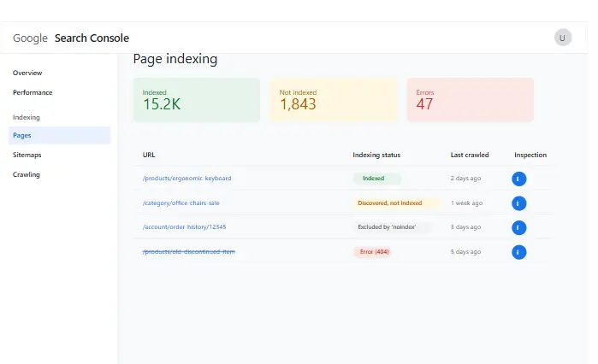Click the Indexed 15.2K summary card
Viewport: 598px width, 364px height.
[x=197, y=100]
